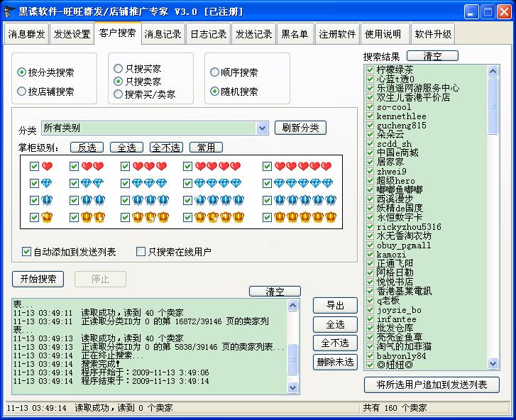Open the 软件升级 tab
Viewport: 516px width, 420px height.
pyautogui.click(x=433, y=34)
